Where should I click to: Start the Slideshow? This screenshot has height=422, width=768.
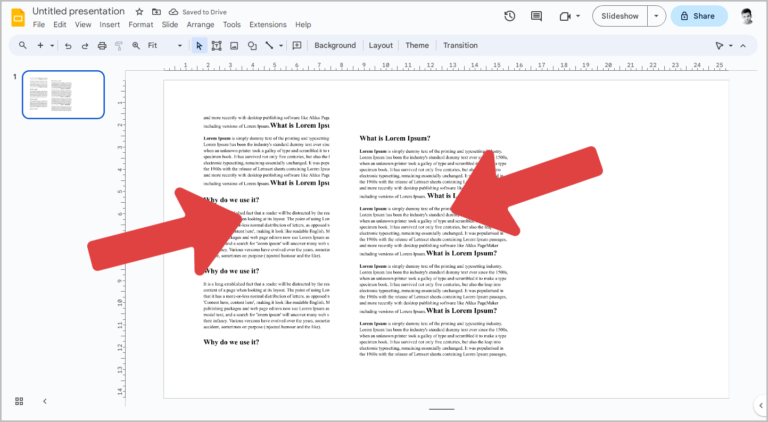click(620, 16)
